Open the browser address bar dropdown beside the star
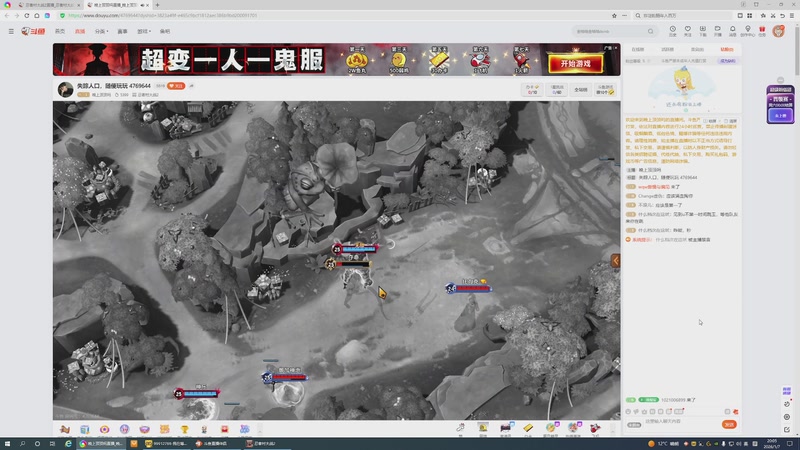 [x=624, y=15]
